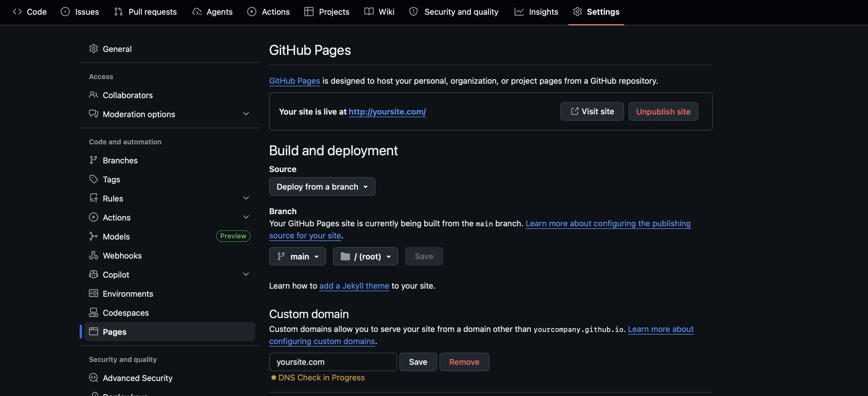The width and height of the screenshot is (868, 396).
Task: Click the Tags tag icon
Action: (93, 179)
